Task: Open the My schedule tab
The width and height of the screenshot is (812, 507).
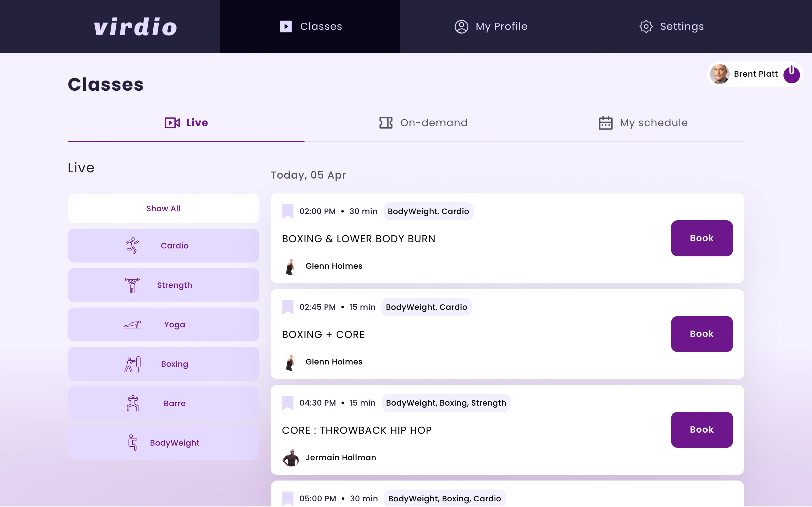Action: point(643,123)
